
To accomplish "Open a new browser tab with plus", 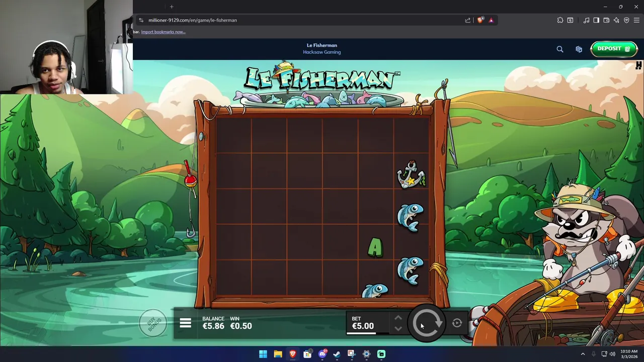I will coord(172,7).
